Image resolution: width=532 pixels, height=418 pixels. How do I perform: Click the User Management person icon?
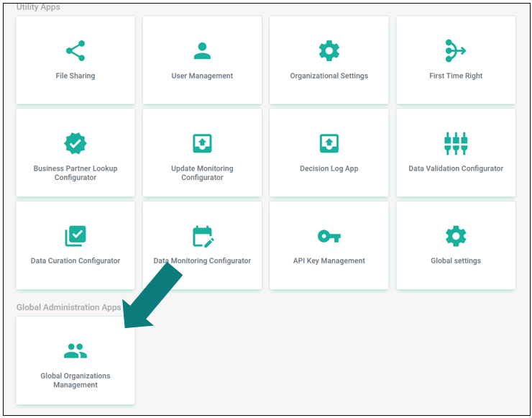pyautogui.click(x=202, y=51)
